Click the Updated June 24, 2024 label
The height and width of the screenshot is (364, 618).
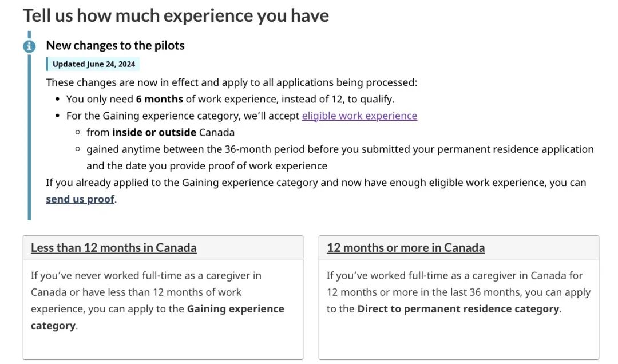93,64
